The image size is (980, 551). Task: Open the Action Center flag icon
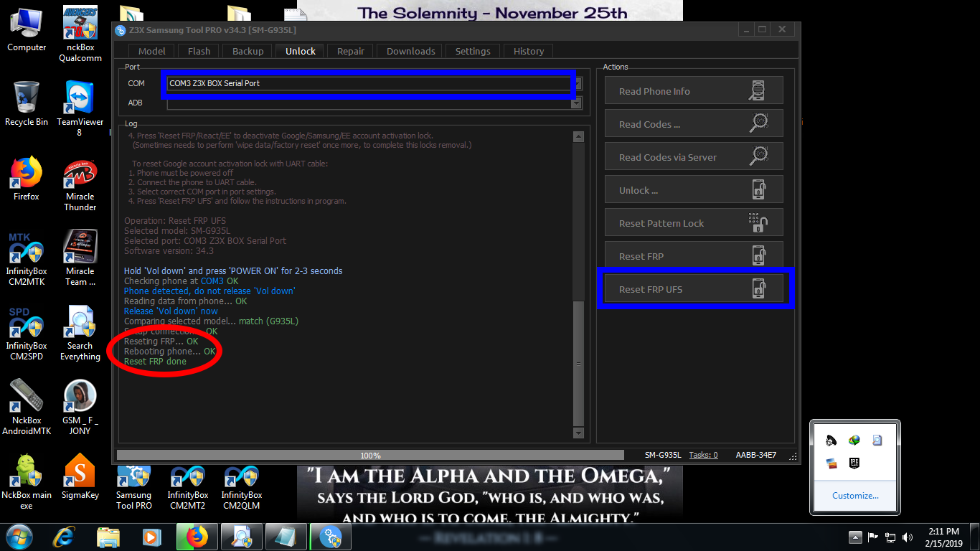pyautogui.click(x=873, y=537)
